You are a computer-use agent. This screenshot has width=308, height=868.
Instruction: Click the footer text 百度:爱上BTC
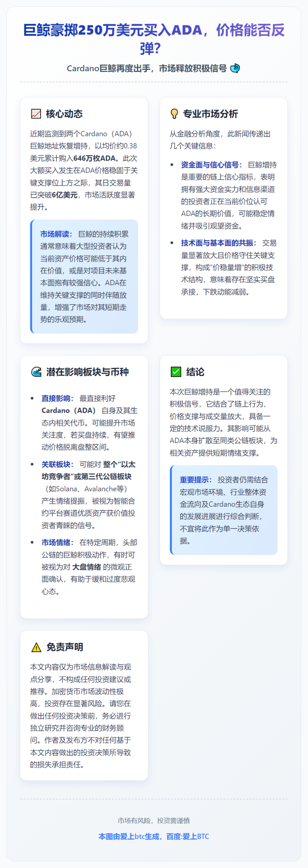click(x=188, y=836)
